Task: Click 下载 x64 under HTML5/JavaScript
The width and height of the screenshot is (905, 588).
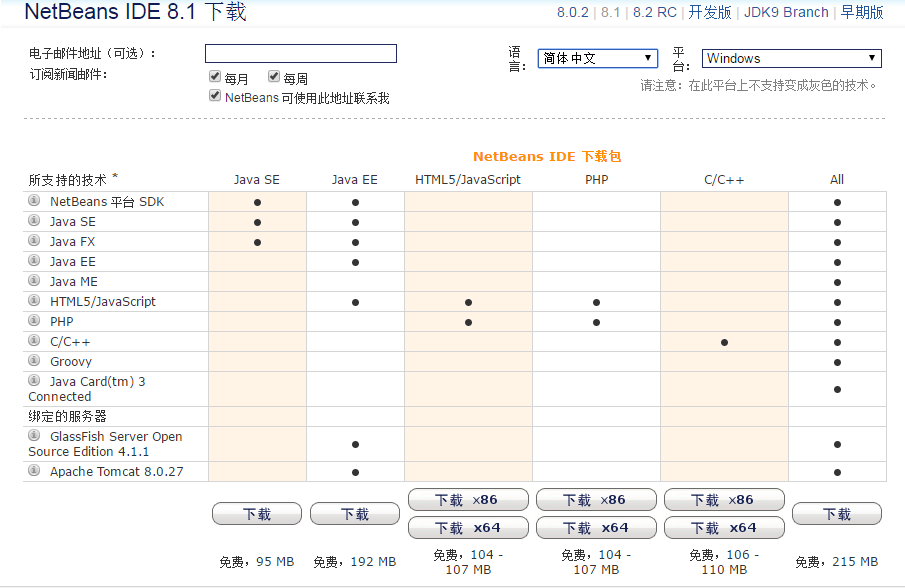Action: pos(468,527)
